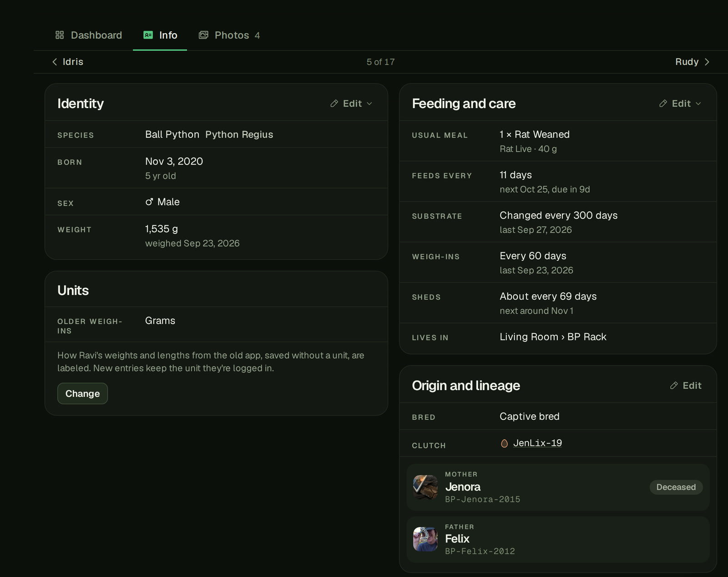Click the '5 of 17' counter

coord(381,62)
